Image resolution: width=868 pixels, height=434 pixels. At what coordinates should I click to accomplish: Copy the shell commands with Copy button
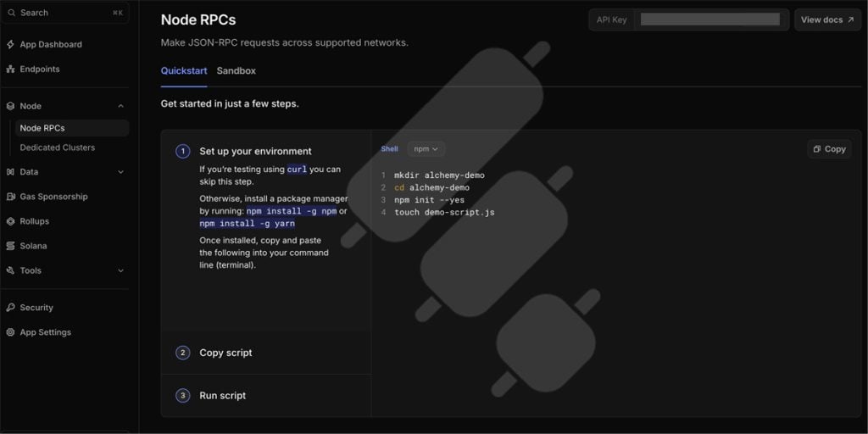pos(829,149)
